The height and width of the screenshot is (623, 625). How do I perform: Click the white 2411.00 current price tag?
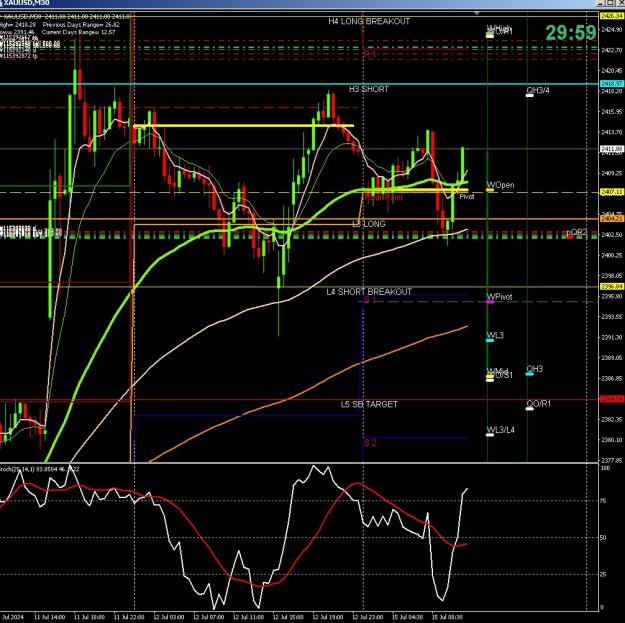(611, 149)
